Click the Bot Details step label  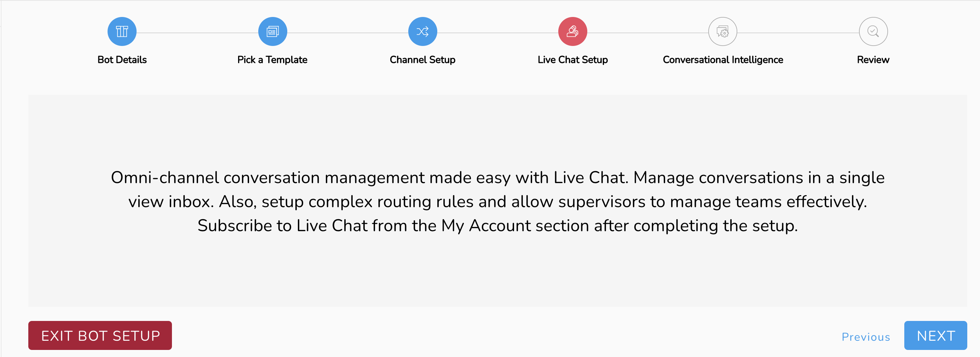click(x=122, y=60)
